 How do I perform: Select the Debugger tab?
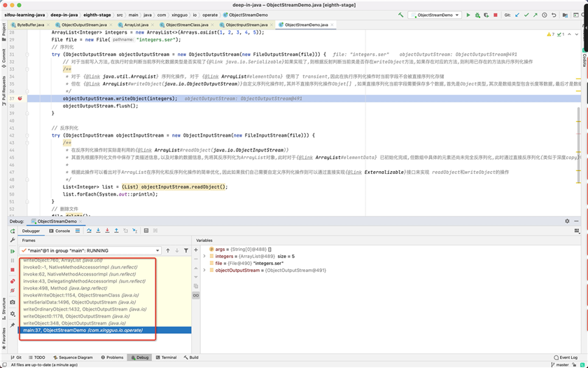[x=31, y=231]
